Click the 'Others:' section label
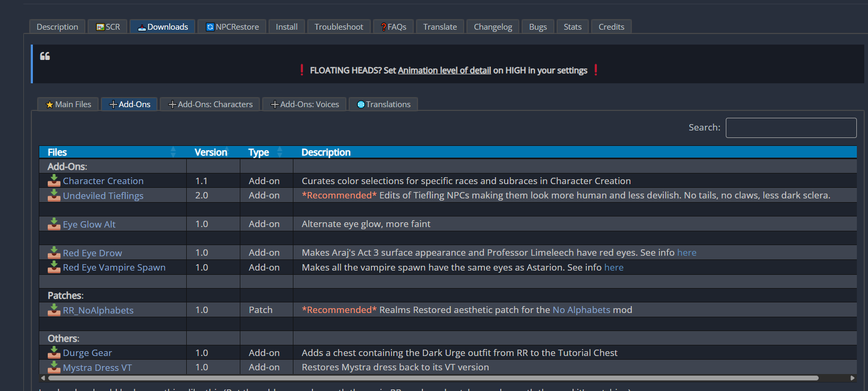Image resolution: width=868 pixels, height=391 pixels. (64, 338)
